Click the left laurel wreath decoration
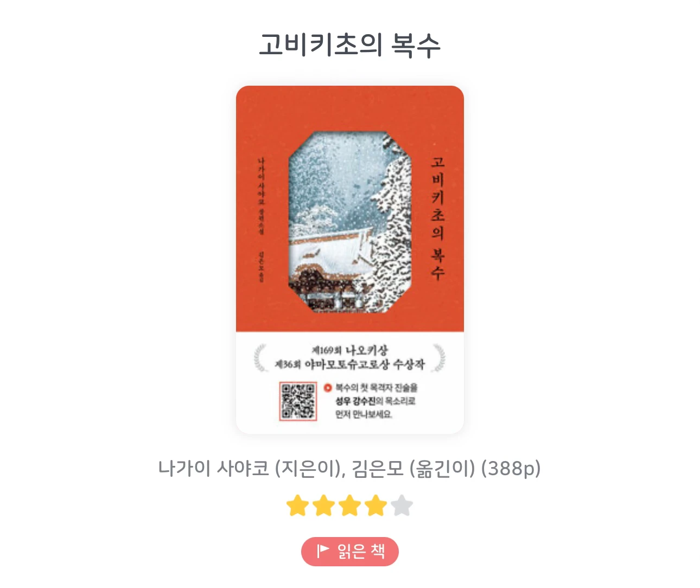Viewport: 700px width, 588px height. (260, 357)
